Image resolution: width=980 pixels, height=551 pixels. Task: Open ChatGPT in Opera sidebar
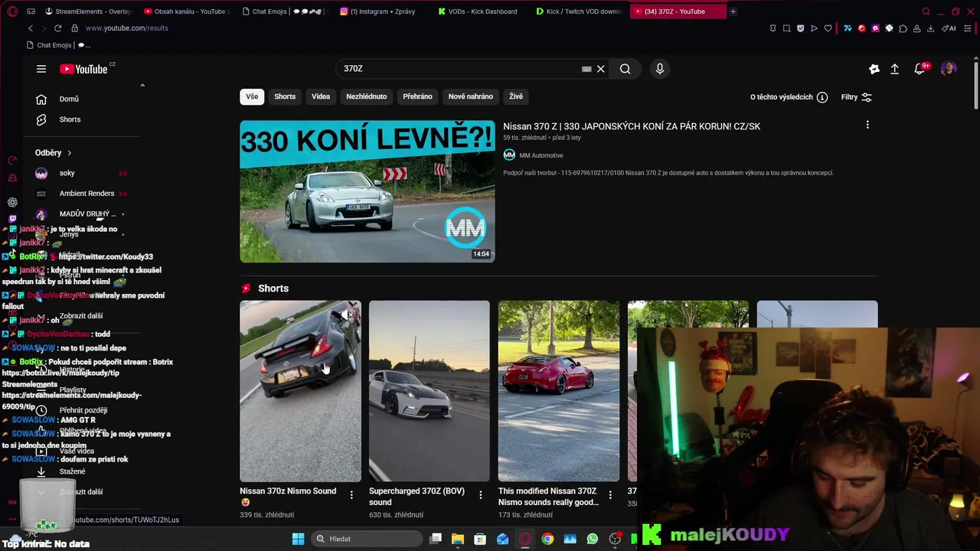pyautogui.click(x=12, y=203)
